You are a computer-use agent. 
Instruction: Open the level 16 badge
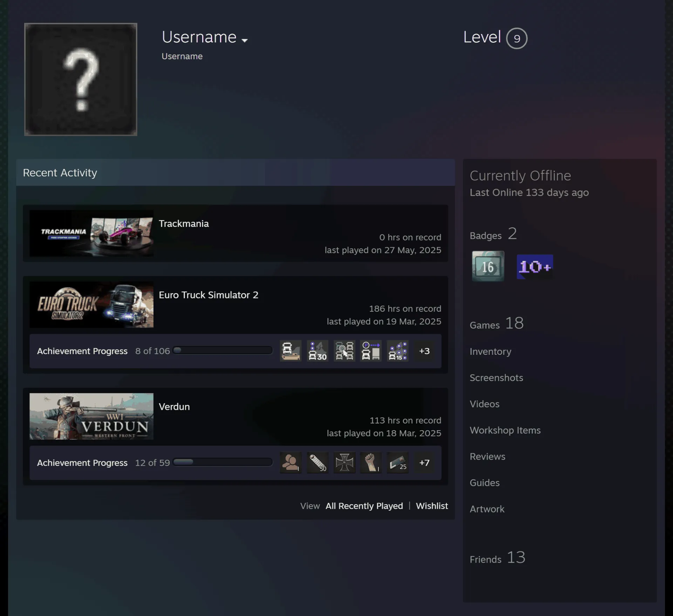[x=488, y=266]
